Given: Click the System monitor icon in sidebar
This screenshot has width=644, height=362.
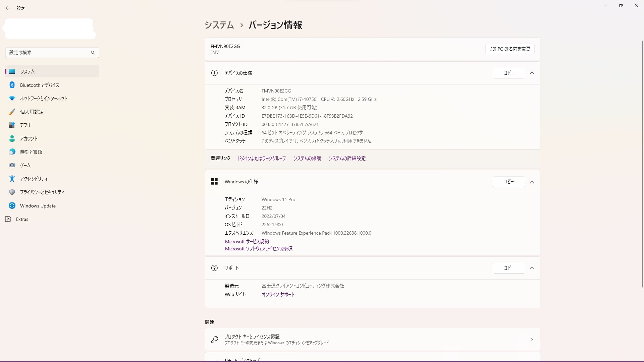Looking at the screenshot, I should [x=12, y=71].
